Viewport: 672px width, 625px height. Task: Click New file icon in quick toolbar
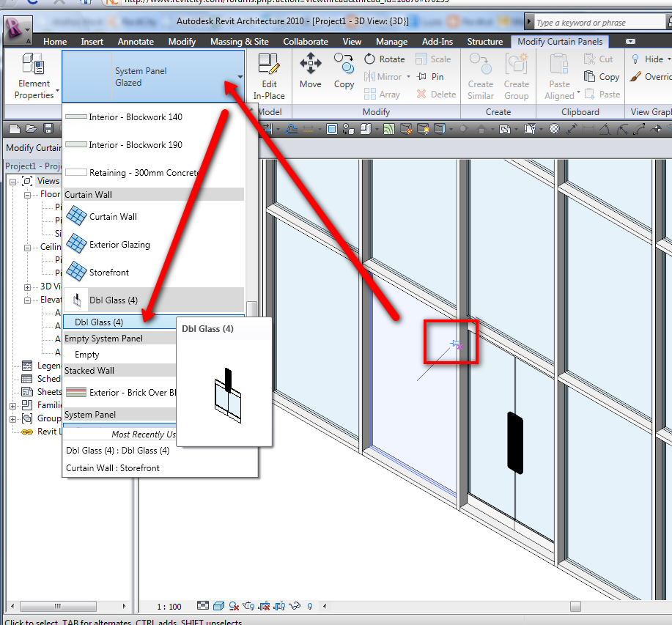[14, 128]
